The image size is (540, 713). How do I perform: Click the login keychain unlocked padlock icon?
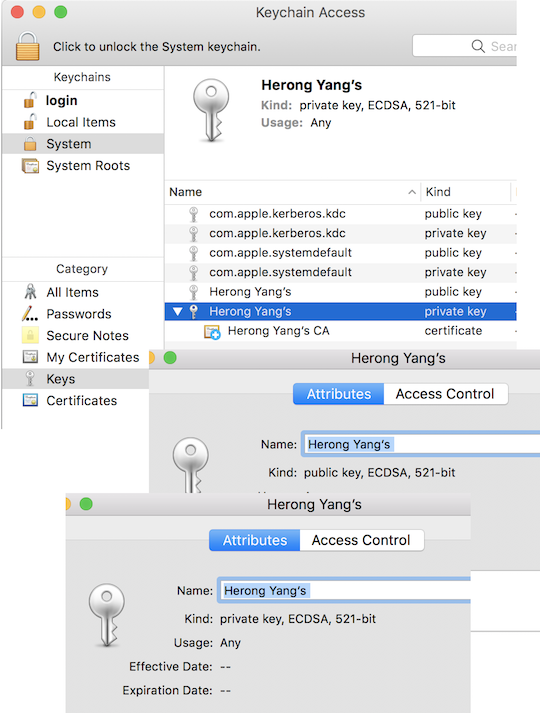click(x=30, y=100)
